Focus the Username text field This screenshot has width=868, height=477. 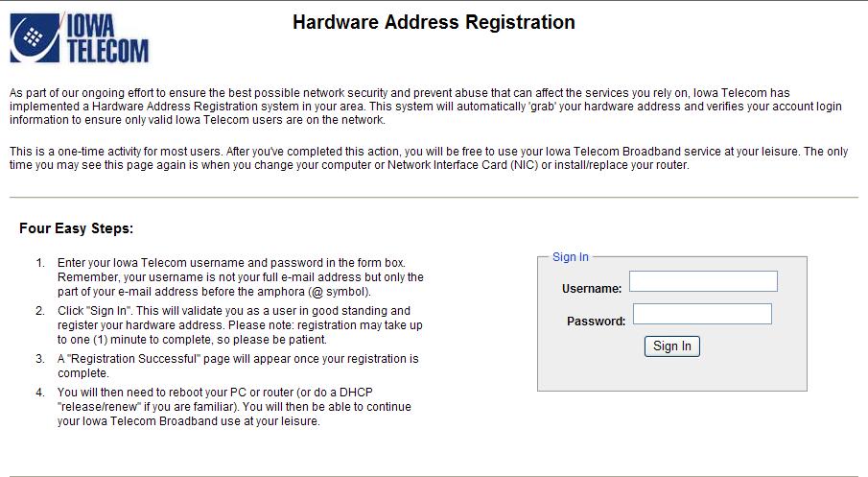coord(703,281)
